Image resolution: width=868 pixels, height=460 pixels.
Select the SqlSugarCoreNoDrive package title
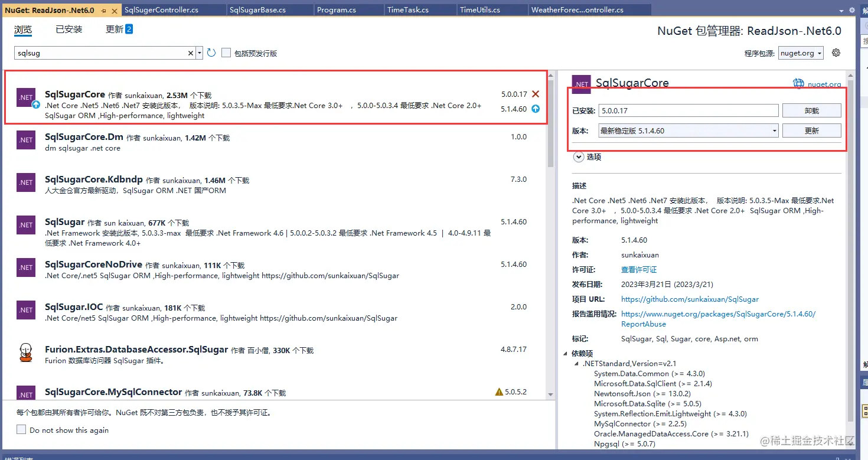click(x=94, y=265)
